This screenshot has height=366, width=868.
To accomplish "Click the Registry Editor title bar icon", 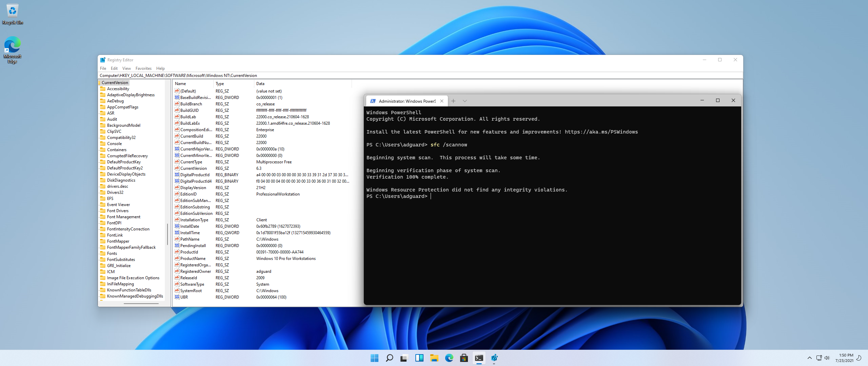I will coord(103,60).
